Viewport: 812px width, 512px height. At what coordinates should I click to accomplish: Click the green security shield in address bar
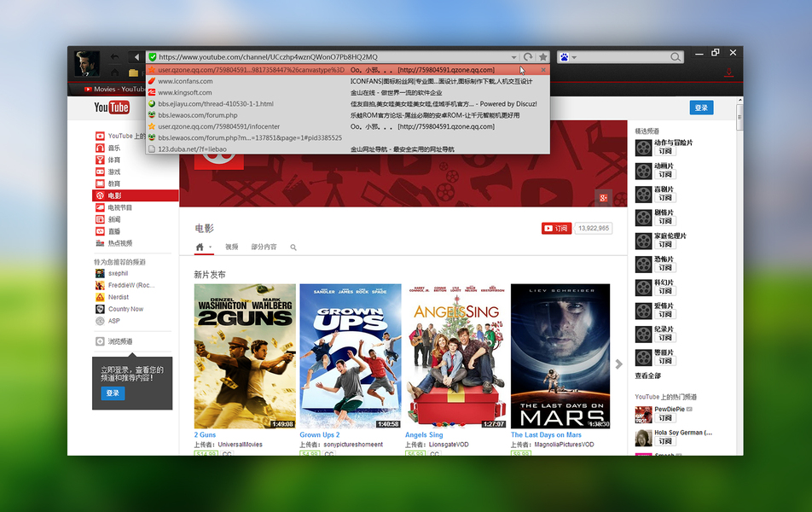[x=152, y=57]
